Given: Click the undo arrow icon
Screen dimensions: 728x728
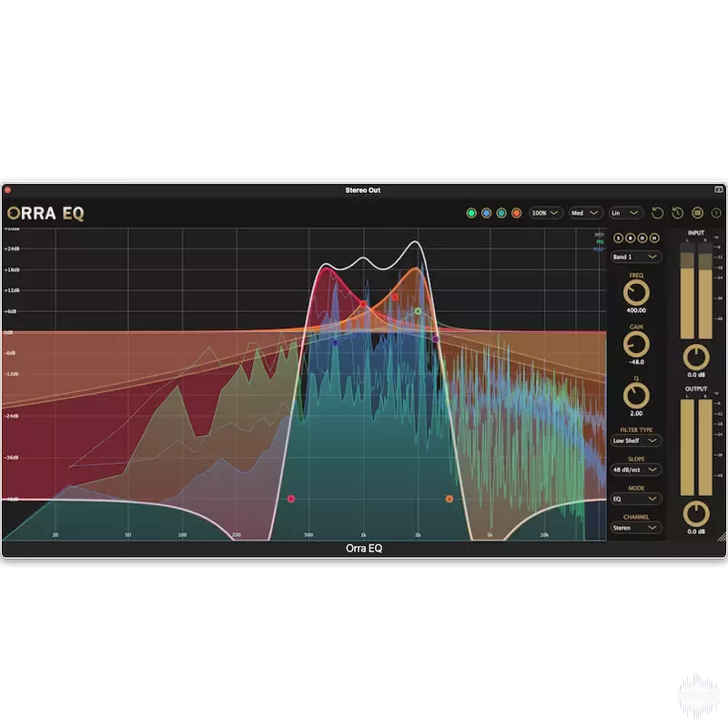Looking at the screenshot, I should [x=658, y=213].
